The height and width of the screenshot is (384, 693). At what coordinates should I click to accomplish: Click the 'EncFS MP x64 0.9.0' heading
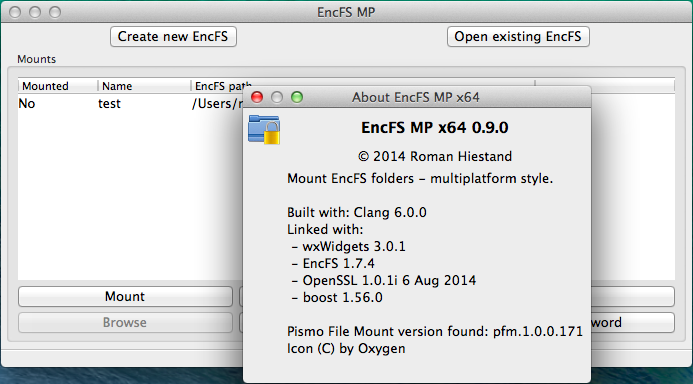[434, 128]
